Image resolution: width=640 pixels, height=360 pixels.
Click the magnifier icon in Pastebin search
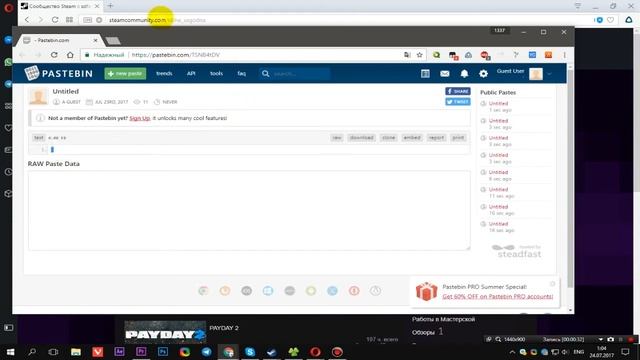tap(266, 73)
